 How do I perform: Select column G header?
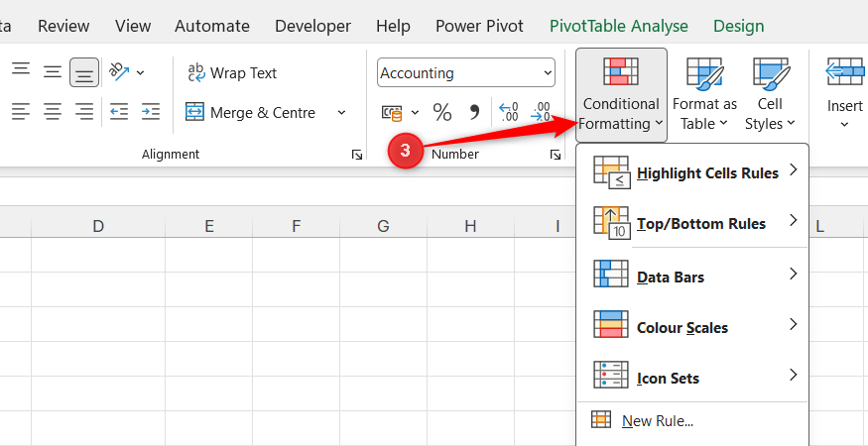[383, 226]
